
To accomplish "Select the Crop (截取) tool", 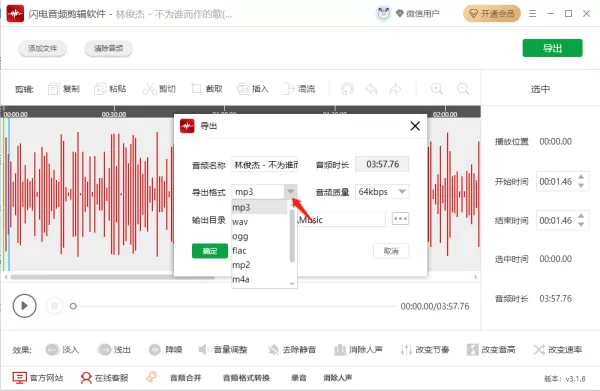I will click(x=207, y=89).
